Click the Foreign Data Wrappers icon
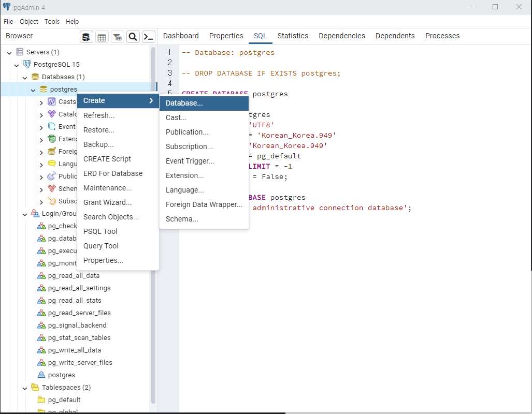532x414 pixels. point(52,151)
